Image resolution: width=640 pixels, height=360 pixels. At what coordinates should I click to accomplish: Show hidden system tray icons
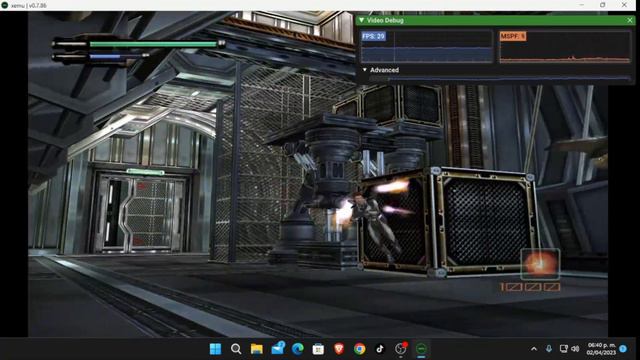(534, 349)
